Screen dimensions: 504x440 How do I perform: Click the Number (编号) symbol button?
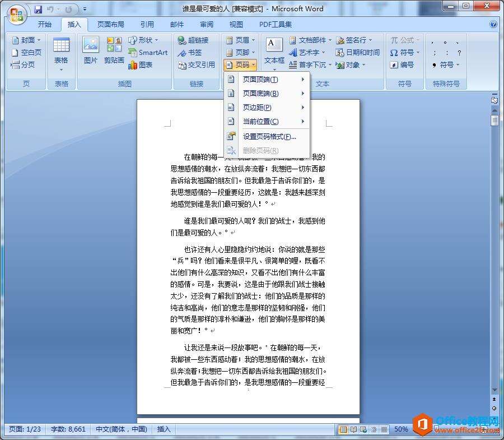tap(402, 65)
